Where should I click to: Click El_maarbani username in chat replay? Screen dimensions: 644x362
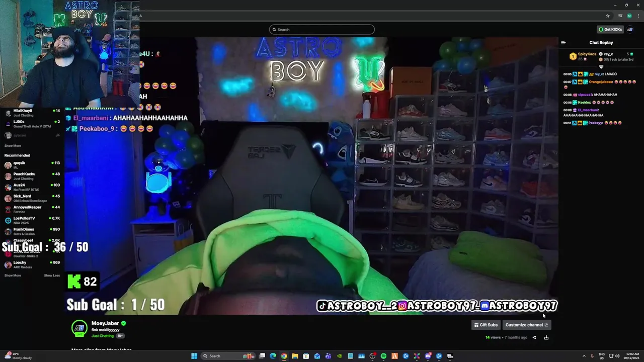(x=588, y=110)
